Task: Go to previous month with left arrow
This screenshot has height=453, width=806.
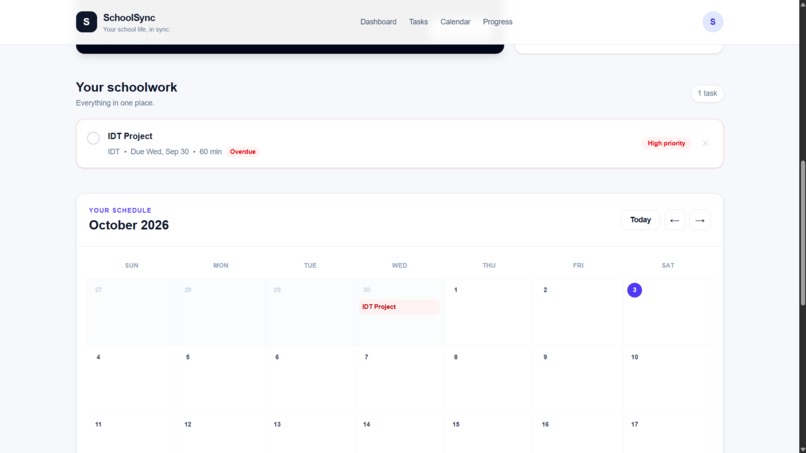Action: [x=674, y=220]
